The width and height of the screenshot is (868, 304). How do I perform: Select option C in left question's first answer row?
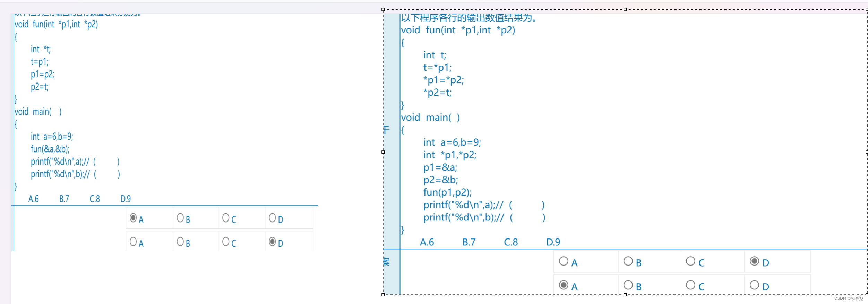(x=226, y=218)
